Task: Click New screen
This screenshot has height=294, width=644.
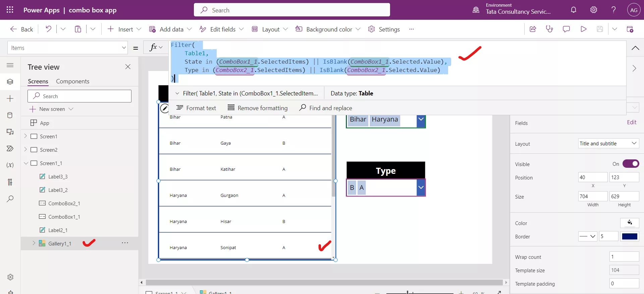Action: [51, 109]
